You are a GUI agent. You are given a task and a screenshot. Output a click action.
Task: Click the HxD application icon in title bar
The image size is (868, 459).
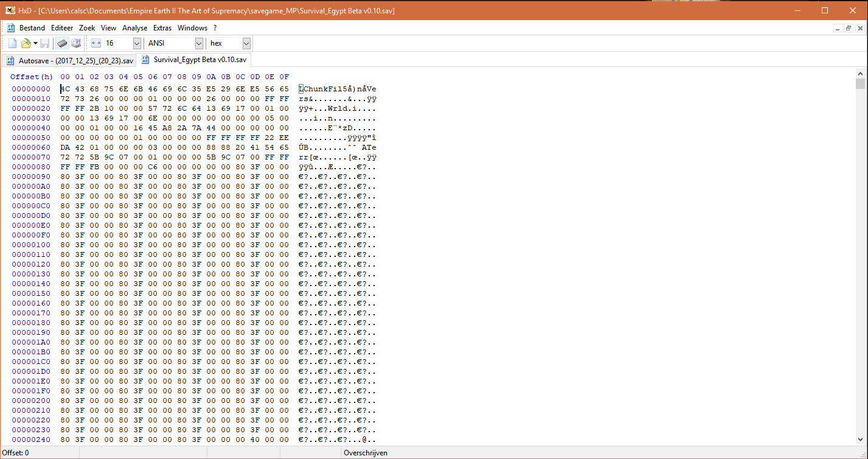(10, 10)
